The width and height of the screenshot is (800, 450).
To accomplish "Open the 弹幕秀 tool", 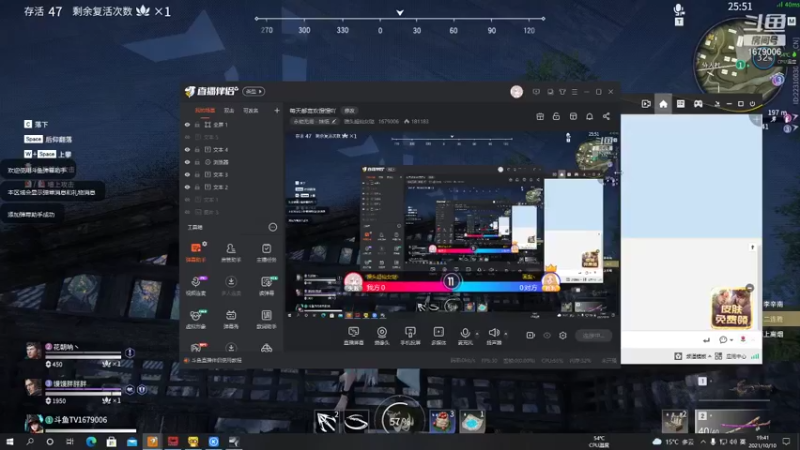I will 231,319.
